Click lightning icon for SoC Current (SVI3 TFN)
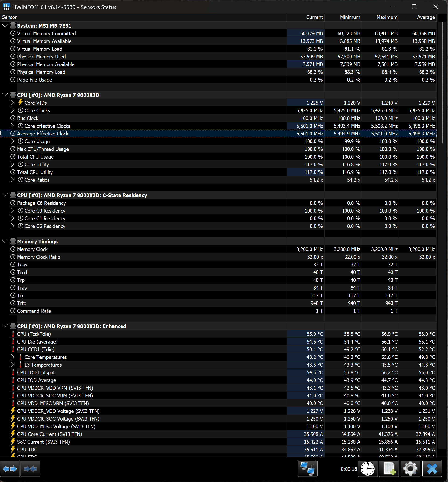This screenshot has width=448, height=482. 13,442
